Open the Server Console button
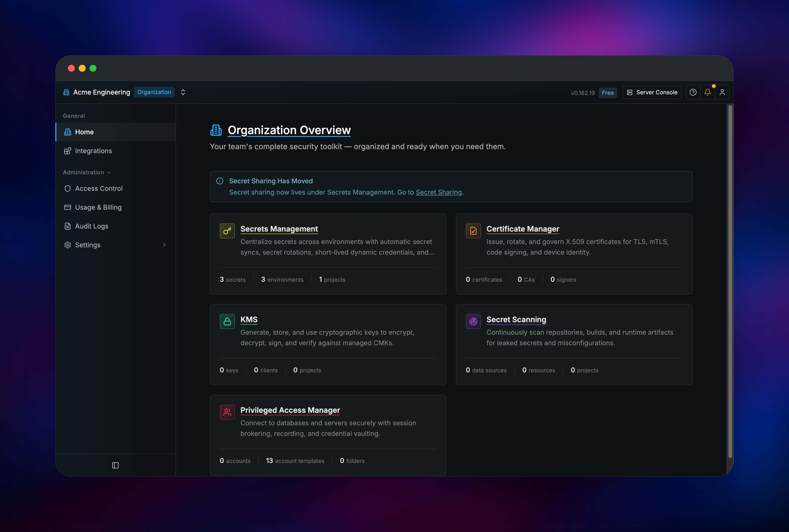789x532 pixels. [x=652, y=92]
